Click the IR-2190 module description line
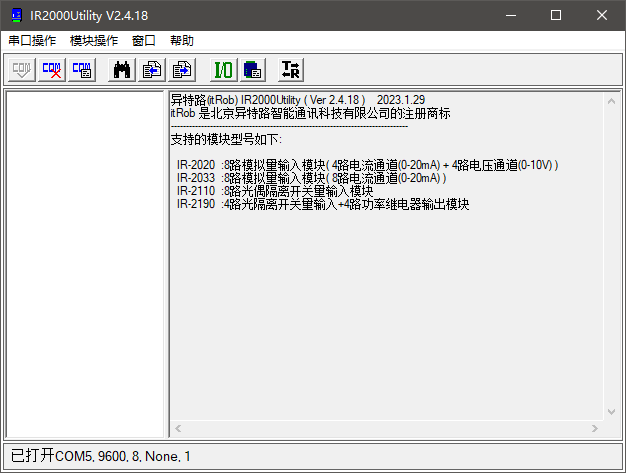 pos(323,204)
